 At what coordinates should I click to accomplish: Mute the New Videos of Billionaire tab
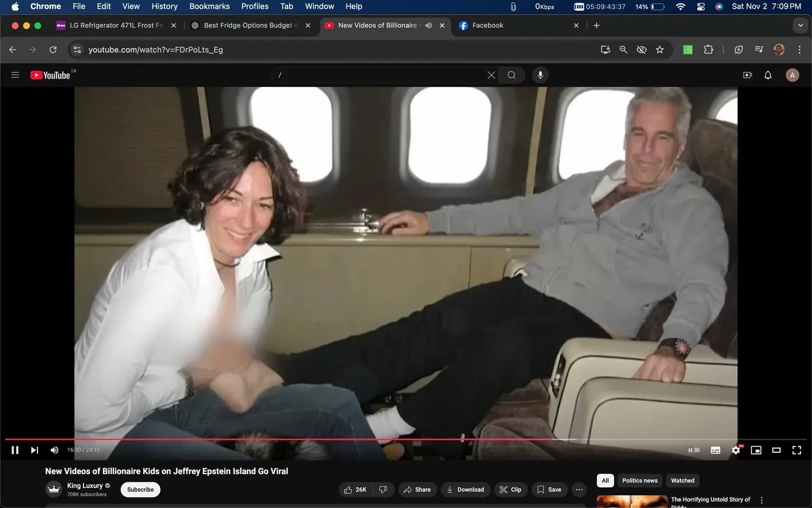(x=428, y=25)
